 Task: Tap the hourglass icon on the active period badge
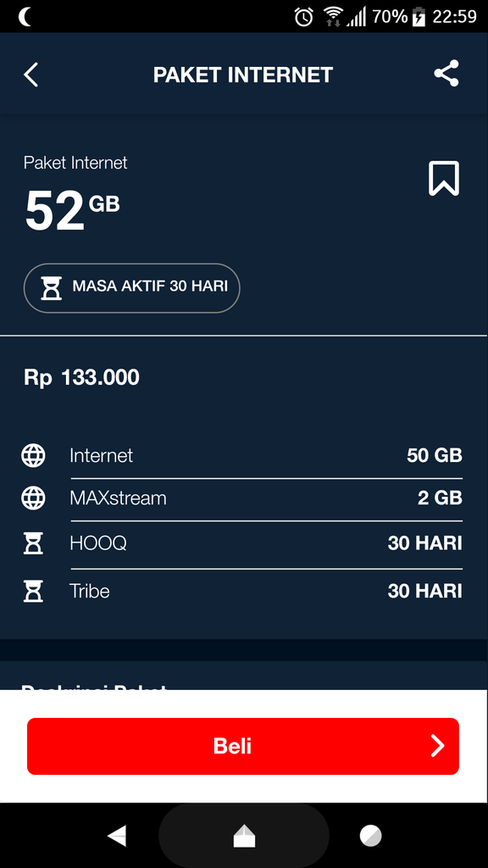pos(52,288)
